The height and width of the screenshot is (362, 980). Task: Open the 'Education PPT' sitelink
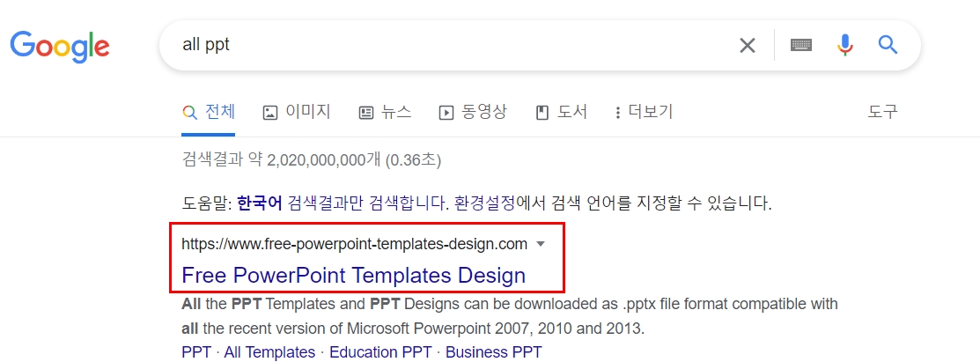click(x=380, y=352)
